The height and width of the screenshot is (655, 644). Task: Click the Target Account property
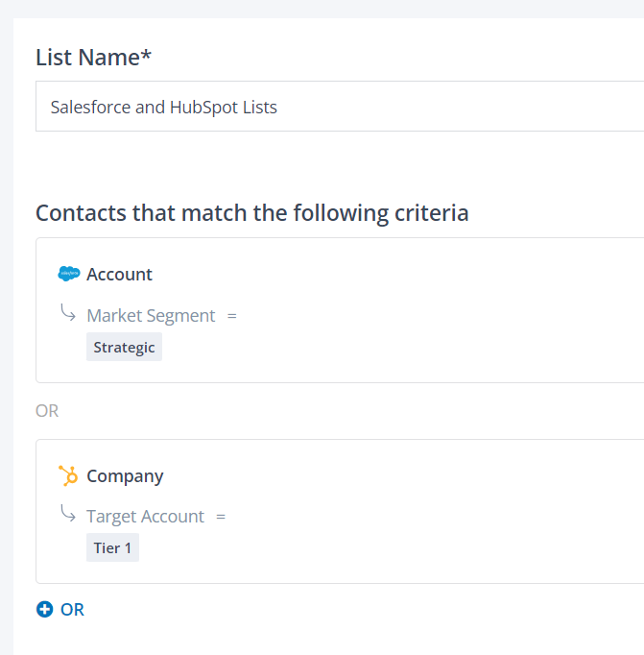click(x=145, y=517)
